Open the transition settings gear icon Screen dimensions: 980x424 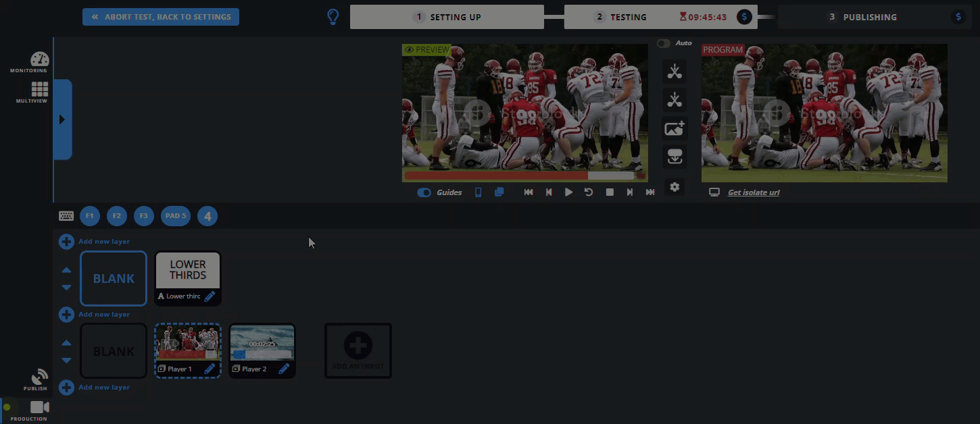click(x=674, y=187)
